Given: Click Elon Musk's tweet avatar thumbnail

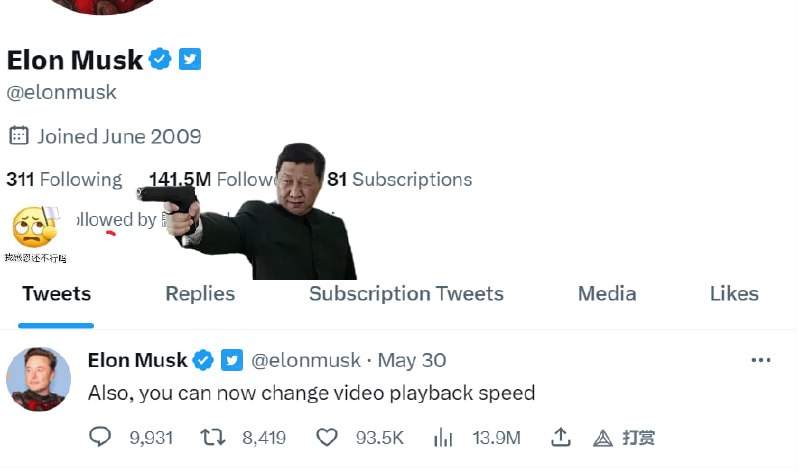Looking at the screenshot, I should coord(38,379).
